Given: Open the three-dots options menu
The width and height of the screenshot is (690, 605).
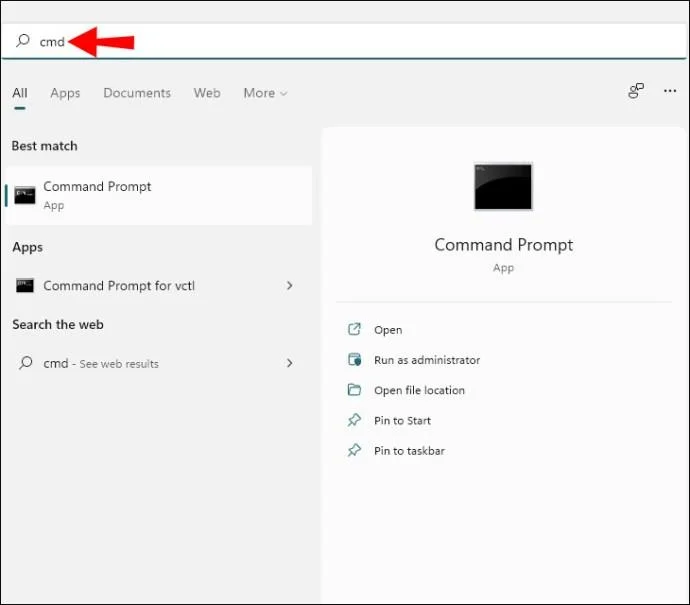Looking at the screenshot, I should point(670,91).
